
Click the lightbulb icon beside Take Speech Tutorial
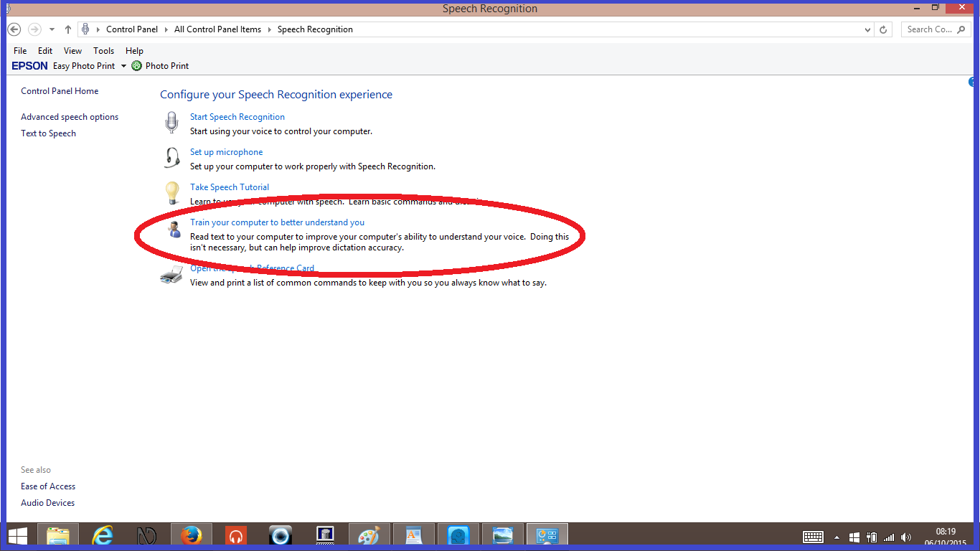(172, 192)
